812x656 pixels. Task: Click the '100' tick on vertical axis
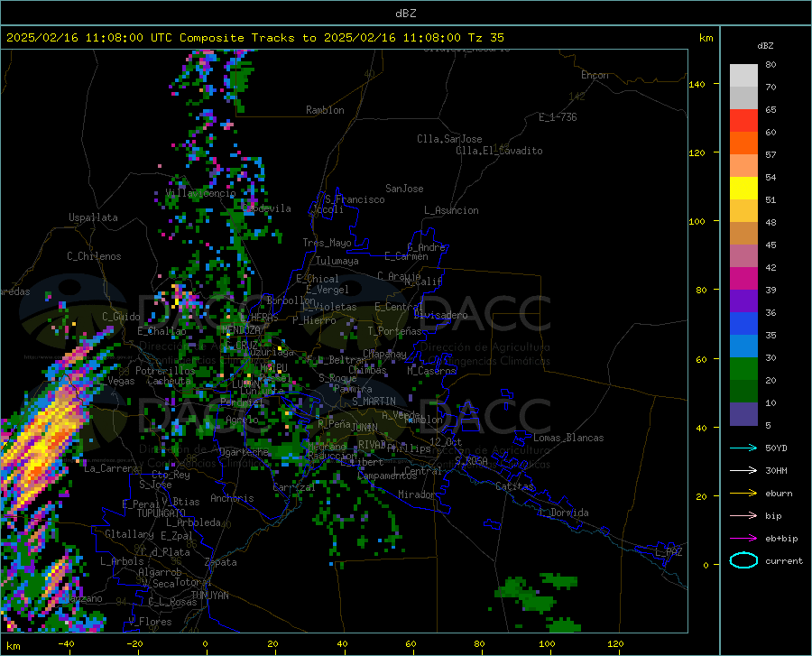point(697,221)
